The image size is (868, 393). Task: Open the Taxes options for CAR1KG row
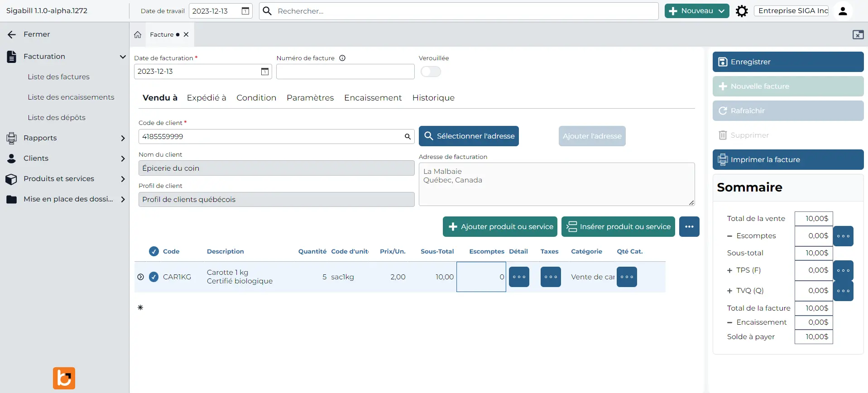click(x=551, y=277)
